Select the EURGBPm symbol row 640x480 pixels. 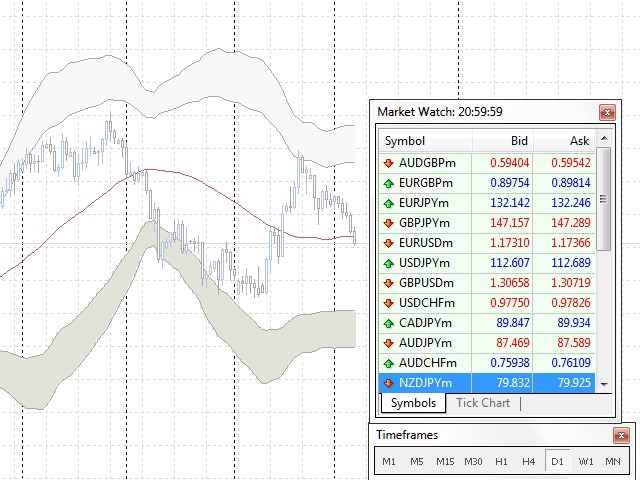pos(487,183)
